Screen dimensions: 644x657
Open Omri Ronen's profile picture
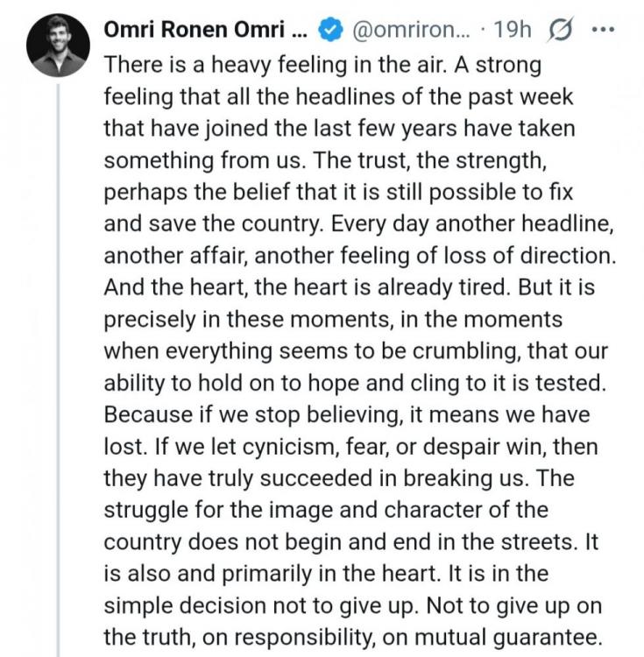pyautogui.click(x=56, y=46)
